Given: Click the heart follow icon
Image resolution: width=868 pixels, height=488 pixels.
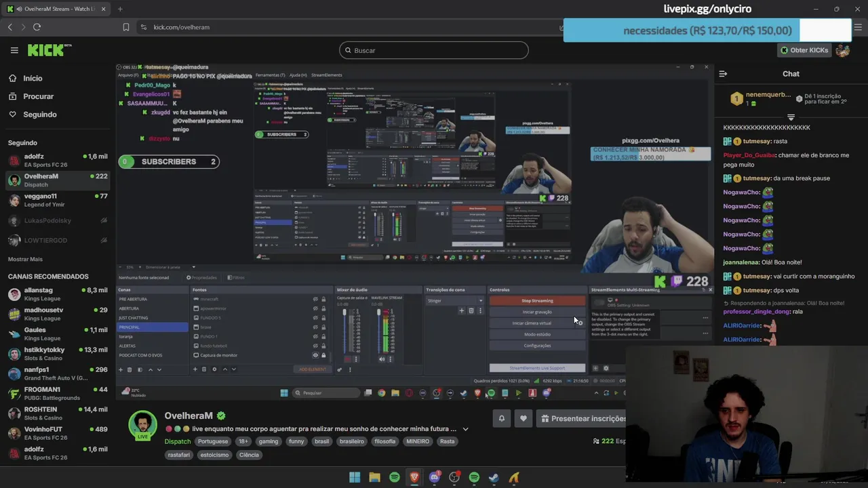Looking at the screenshot, I should (x=523, y=419).
